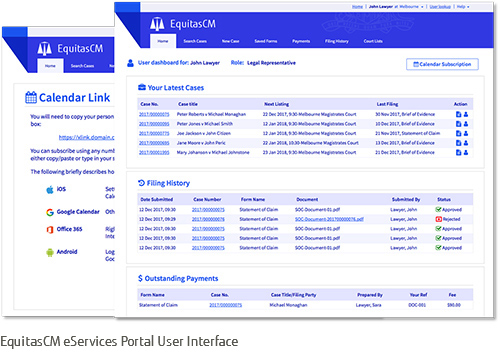Open Search Cases tab in Calendar Link window
Screen dimensions: 500x360
[82, 66]
